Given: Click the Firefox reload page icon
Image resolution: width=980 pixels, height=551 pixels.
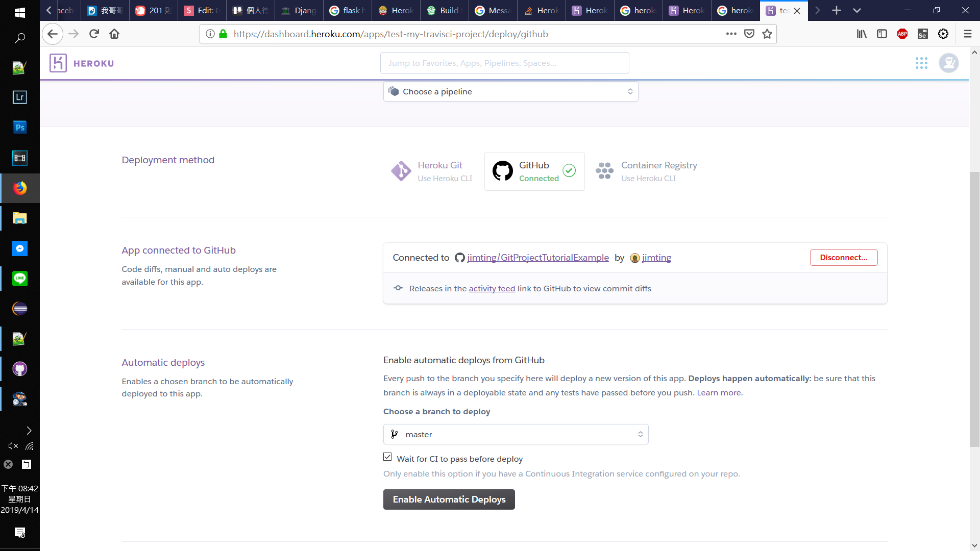Looking at the screenshot, I should pos(94,34).
